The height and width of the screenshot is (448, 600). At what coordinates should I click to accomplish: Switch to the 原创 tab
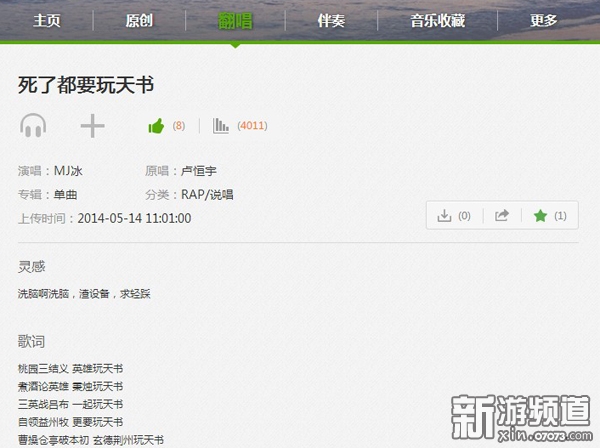coord(140,20)
